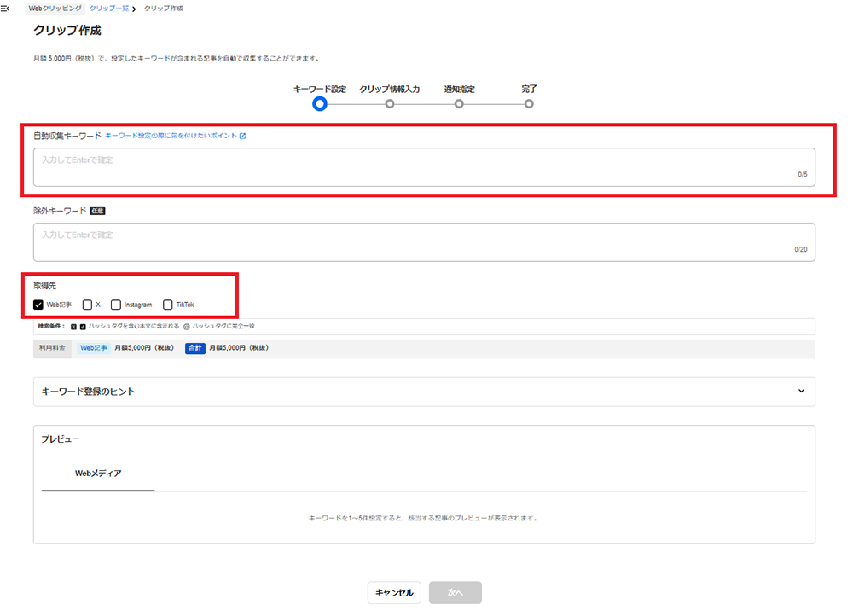Select the クリップ情報入力 step marker
This screenshot has width=853, height=616.
(x=390, y=103)
